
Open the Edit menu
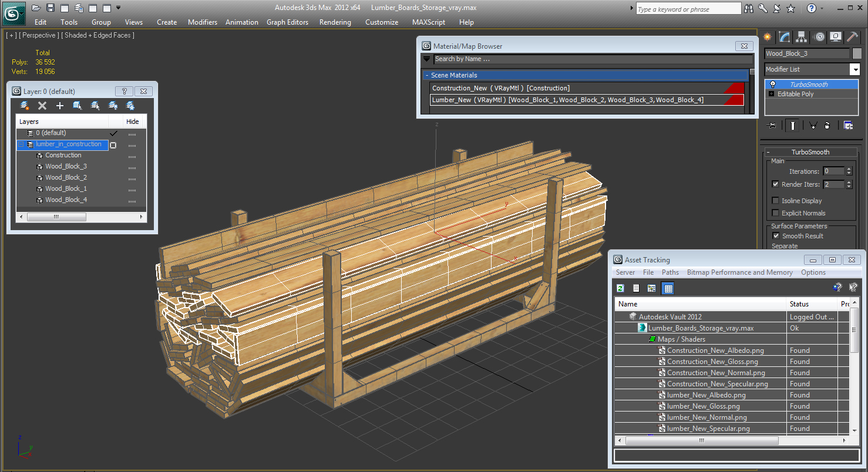pos(41,22)
